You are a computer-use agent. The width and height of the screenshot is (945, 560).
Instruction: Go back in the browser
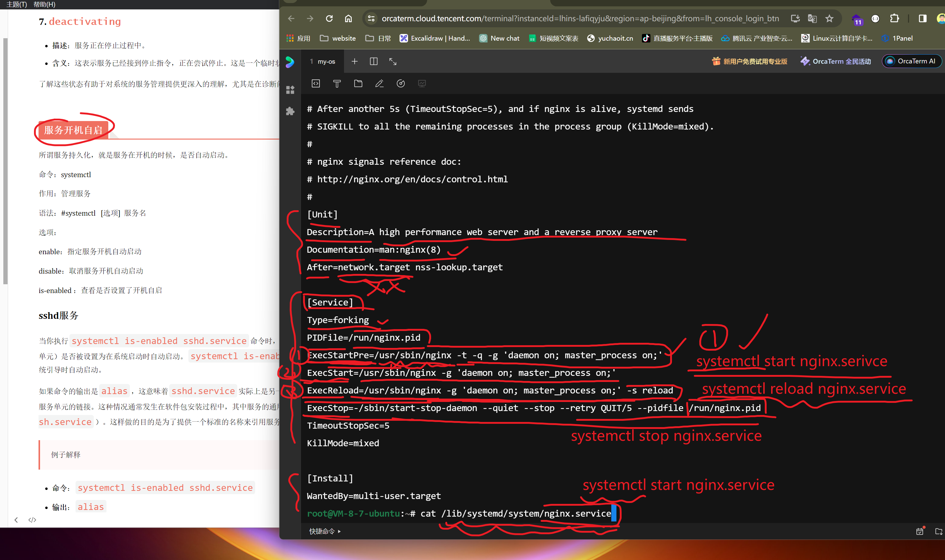click(x=291, y=19)
